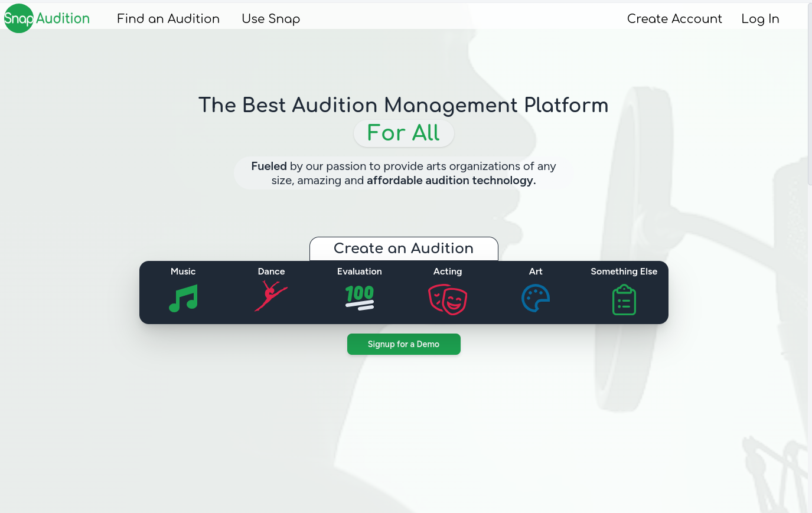The image size is (812, 513).
Task: Click the green For All pill
Action: pos(403,133)
